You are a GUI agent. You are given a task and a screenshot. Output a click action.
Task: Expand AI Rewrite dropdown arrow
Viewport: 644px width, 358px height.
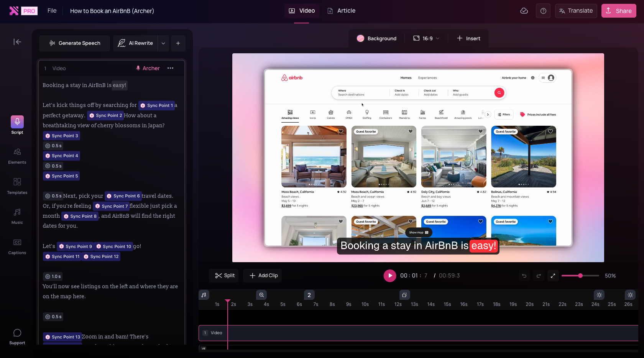coord(163,43)
